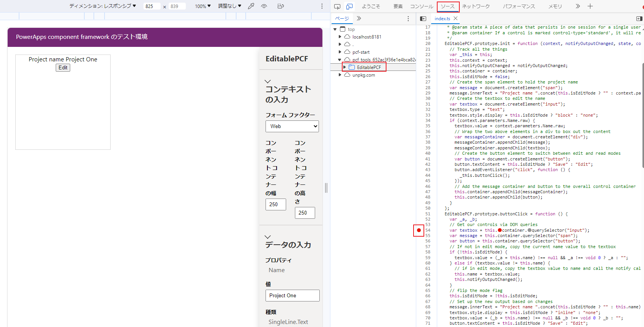Collapse the データの入力 section

pyautogui.click(x=267, y=237)
